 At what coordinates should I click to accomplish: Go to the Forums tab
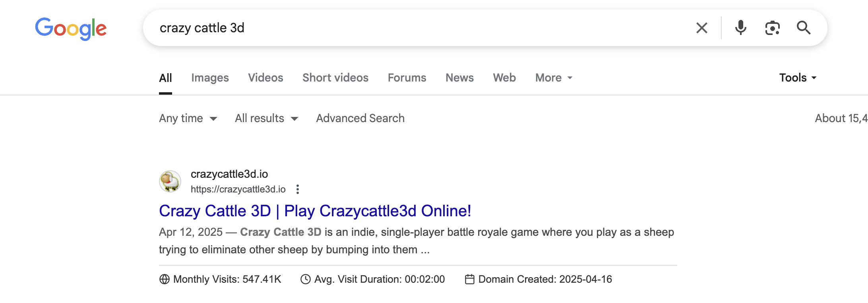click(407, 78)
